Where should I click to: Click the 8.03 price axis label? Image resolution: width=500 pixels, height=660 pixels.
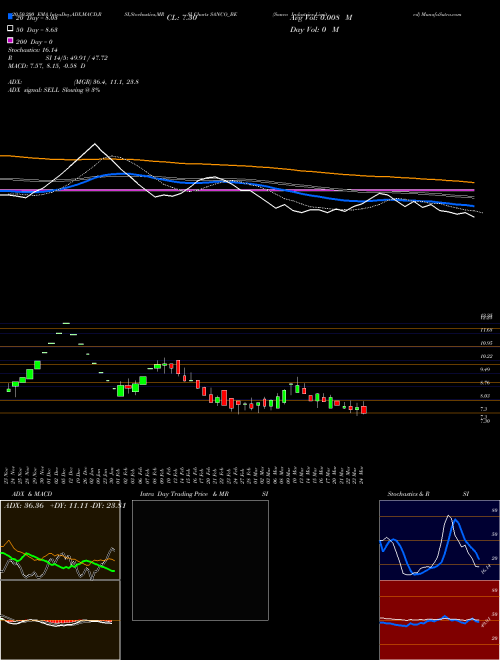tap(485, 396)
